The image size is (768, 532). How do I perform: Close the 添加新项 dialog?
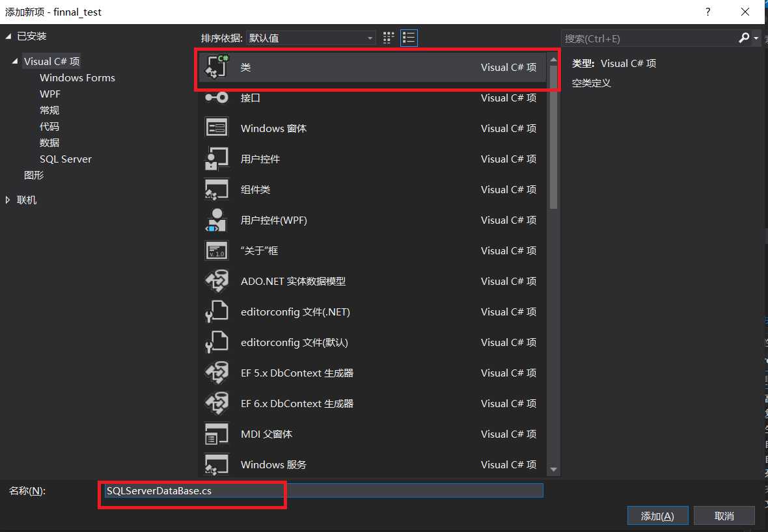(745, 12)
